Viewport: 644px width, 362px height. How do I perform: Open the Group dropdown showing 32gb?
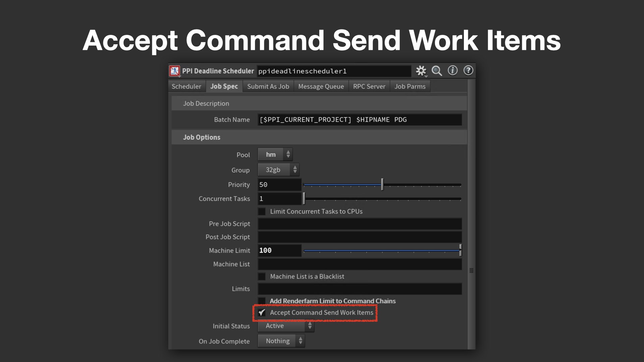tap(278, 170)
